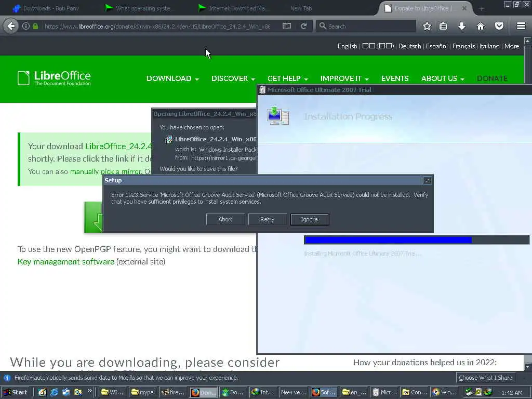Open the manually pick a mirror link
Screen dimensions: 532x399
pos(105,171)
